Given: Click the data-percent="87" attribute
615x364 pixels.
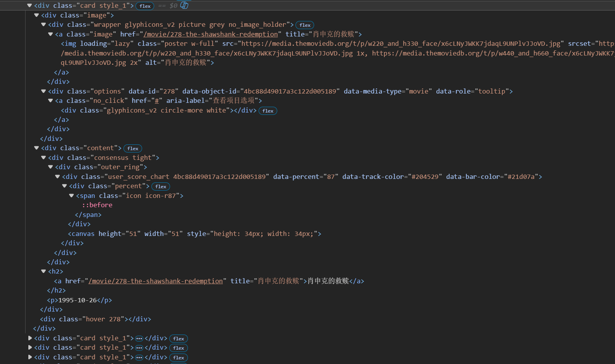Looking at the screenshot, I should pos(306,177).
